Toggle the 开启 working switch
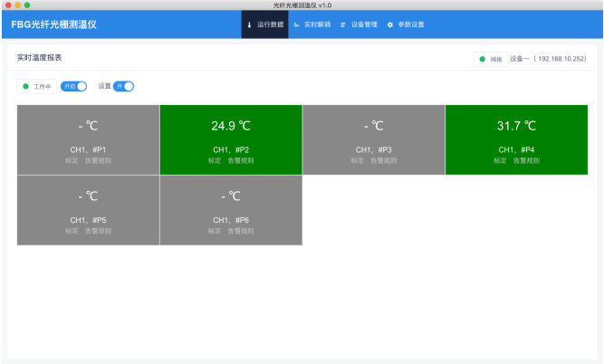This screenshot has height=364, width=604. 73,86
